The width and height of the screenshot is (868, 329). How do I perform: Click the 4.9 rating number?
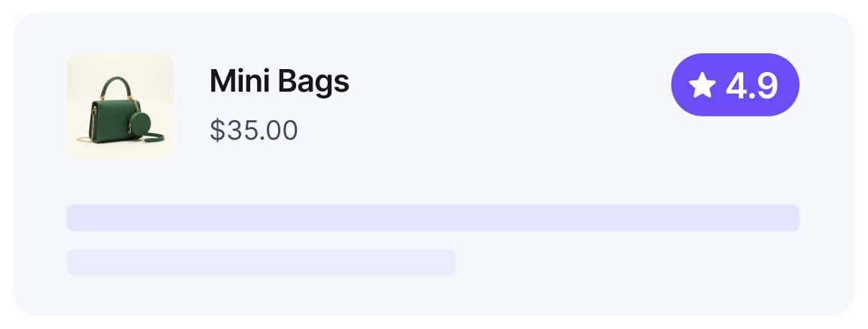(x=751, y=86)
